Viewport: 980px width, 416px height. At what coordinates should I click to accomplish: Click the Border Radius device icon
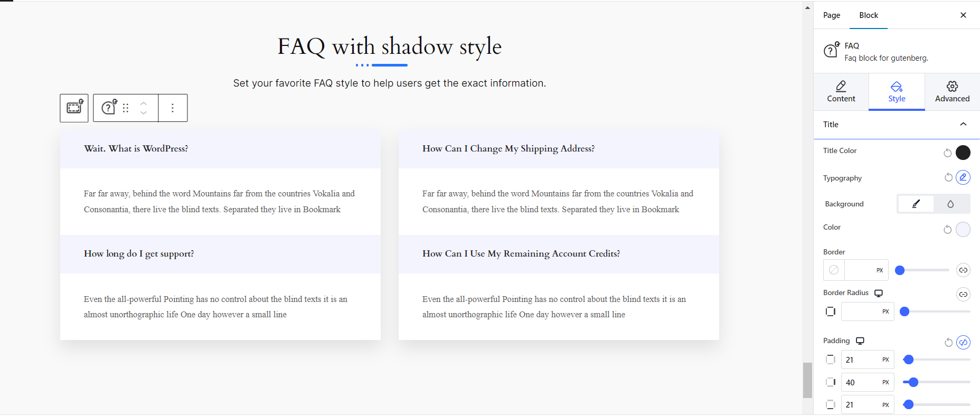point(879,293)
